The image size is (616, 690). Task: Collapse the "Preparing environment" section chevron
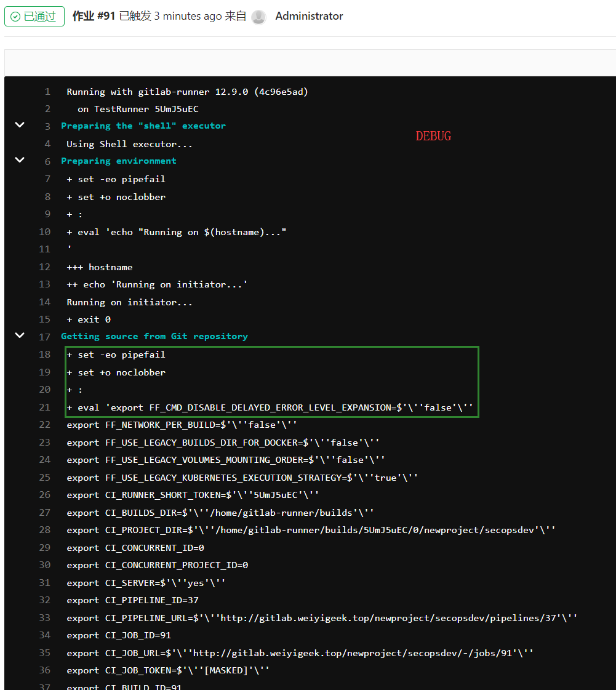click(19, 160)
